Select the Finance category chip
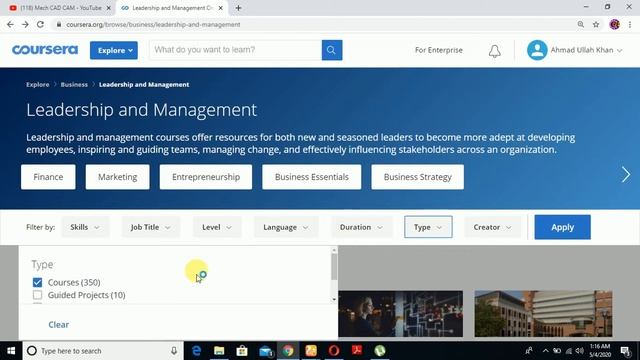This screenshot has width=640, height=360. [x=48, y=177]
